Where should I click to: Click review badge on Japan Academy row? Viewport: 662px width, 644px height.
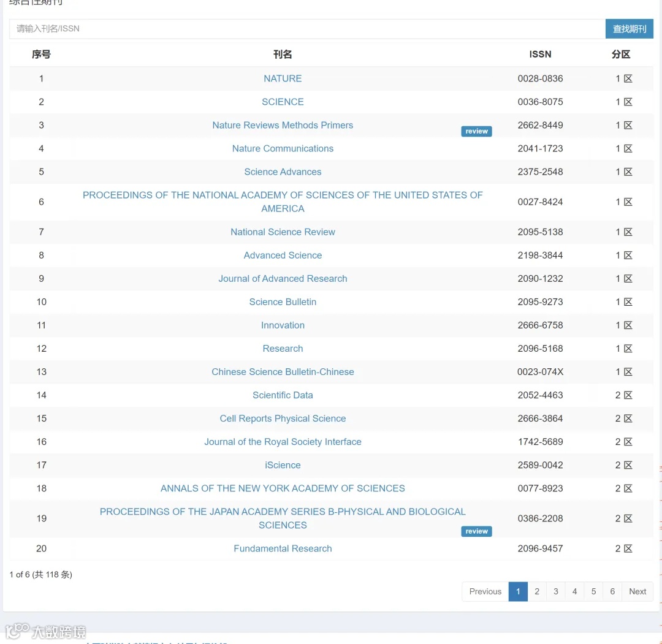tap(476, 531)
